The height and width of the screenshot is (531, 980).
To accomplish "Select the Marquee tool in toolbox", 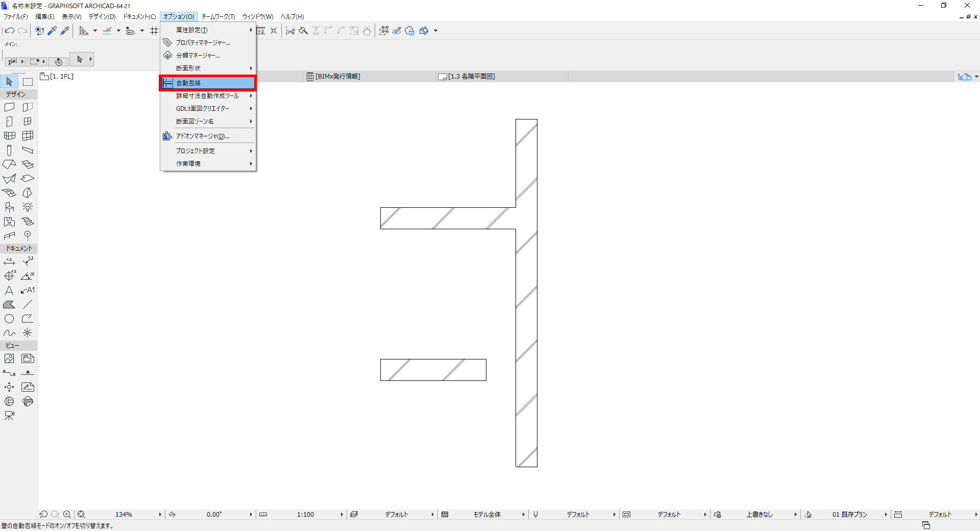I will pyautogui.click(x=28, y=82).
